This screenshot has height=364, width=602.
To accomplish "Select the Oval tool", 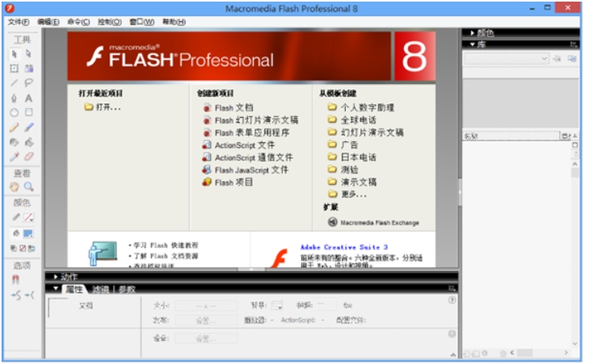I will (x=15, y=112).
